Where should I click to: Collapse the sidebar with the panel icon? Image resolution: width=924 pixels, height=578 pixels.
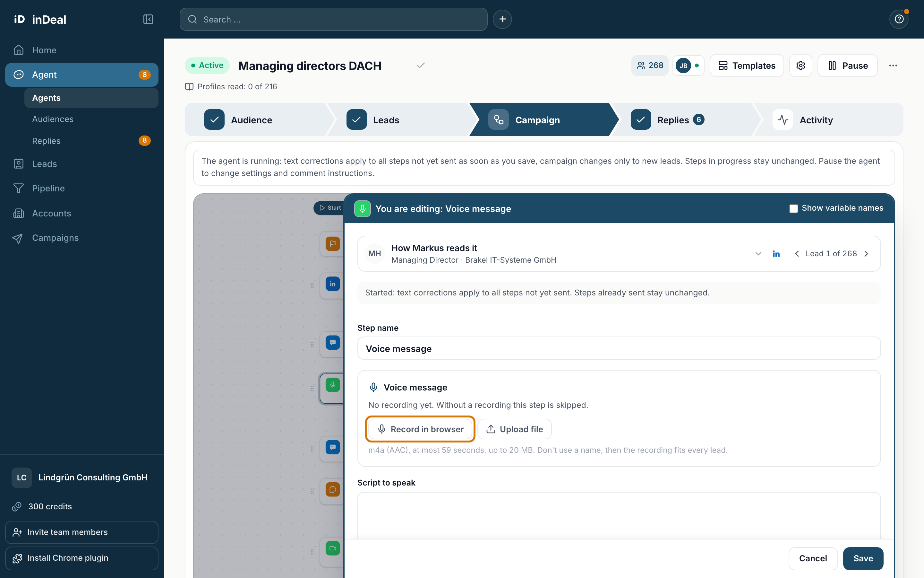pos(148,19)
